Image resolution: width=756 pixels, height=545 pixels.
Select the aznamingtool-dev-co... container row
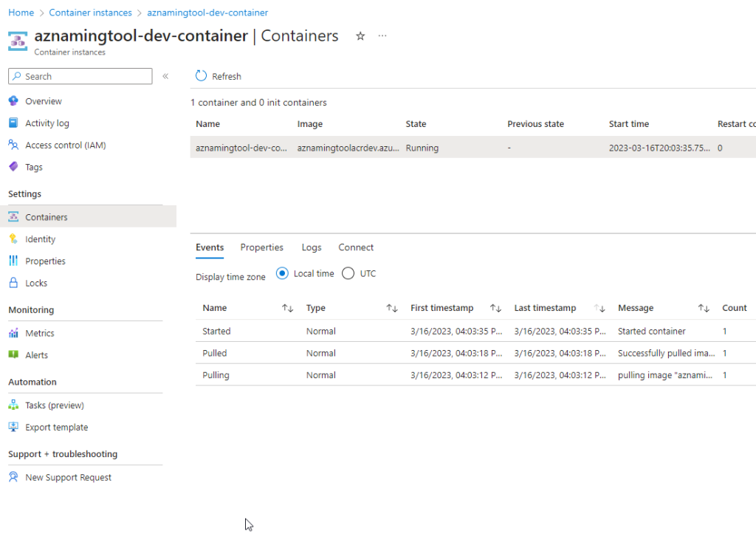tap(473, 148)
